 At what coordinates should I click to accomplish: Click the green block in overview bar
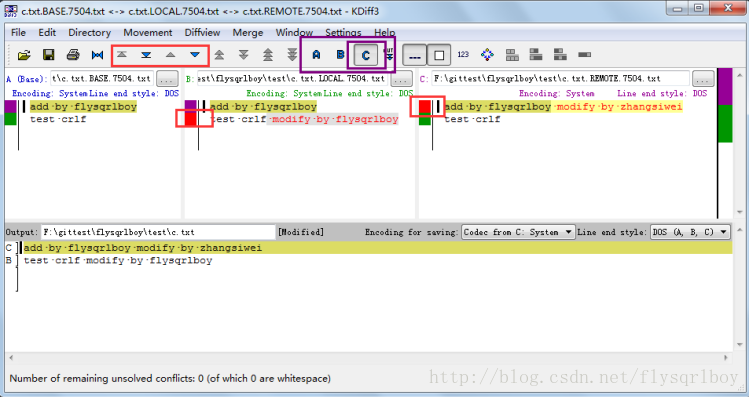(725, 123)
